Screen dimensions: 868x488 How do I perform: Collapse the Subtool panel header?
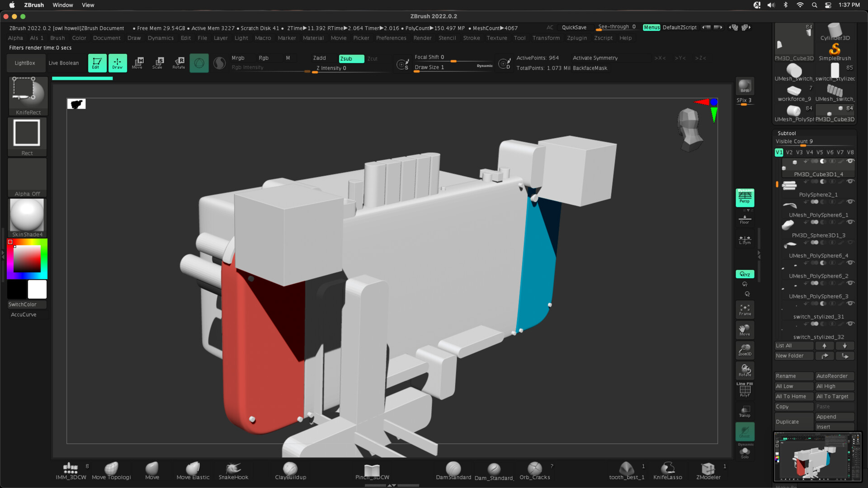787,133
